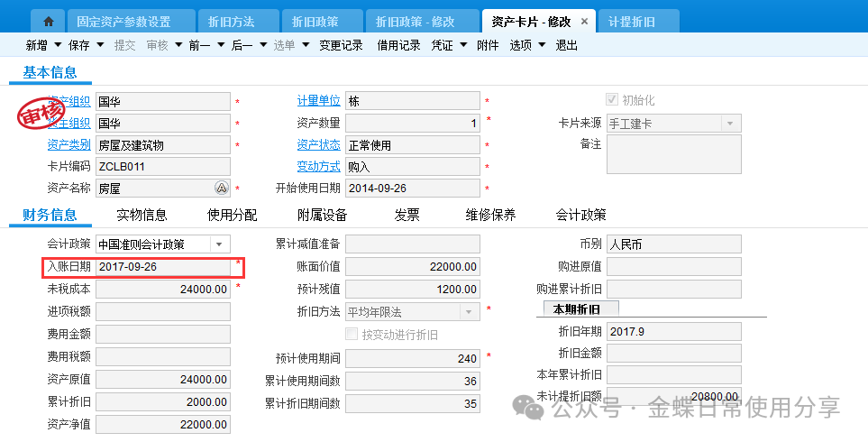The height and width of the screenshot is (442, 868).
Task: Click the red 审核 stamp icon
Action: click(40, 115)
